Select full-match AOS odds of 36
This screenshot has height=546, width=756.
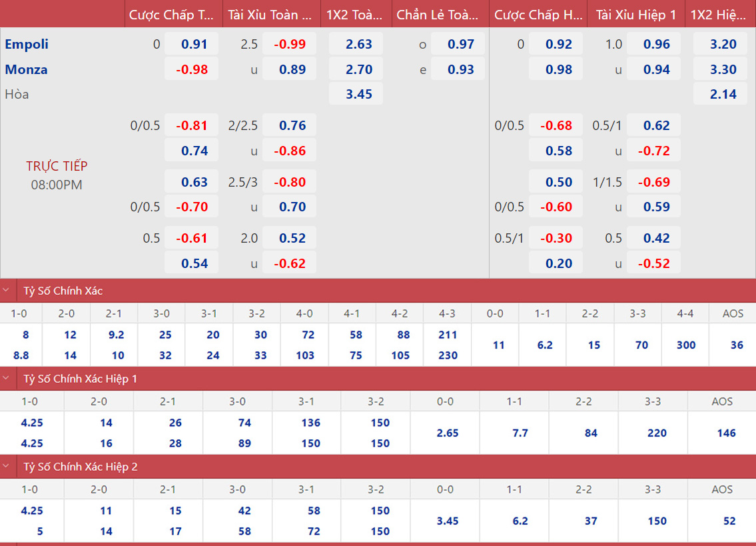pos(736,345)
